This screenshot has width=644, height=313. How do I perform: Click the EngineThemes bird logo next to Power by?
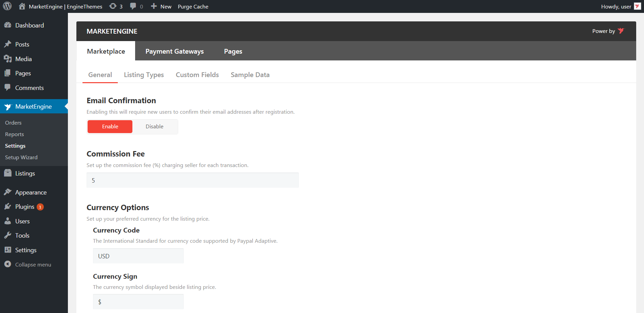coord(621,31)
